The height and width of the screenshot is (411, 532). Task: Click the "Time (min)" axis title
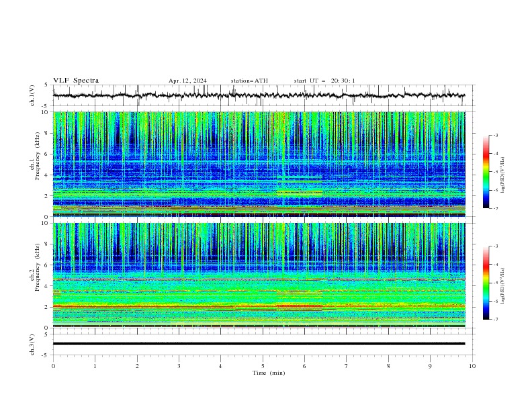tap(269, 373)
